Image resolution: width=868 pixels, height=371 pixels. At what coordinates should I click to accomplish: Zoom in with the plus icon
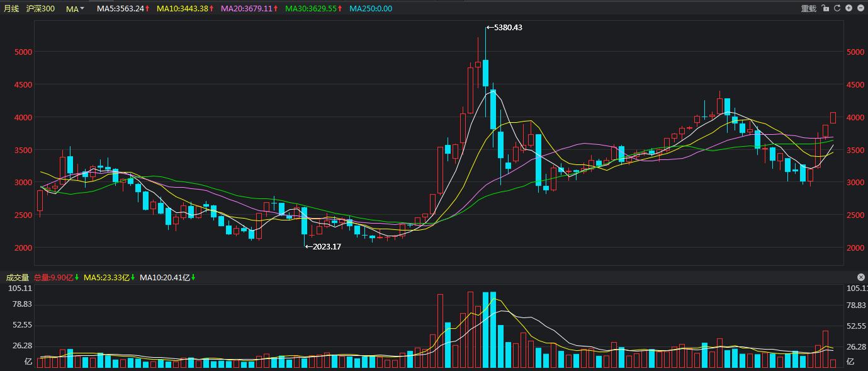[848, 8]
